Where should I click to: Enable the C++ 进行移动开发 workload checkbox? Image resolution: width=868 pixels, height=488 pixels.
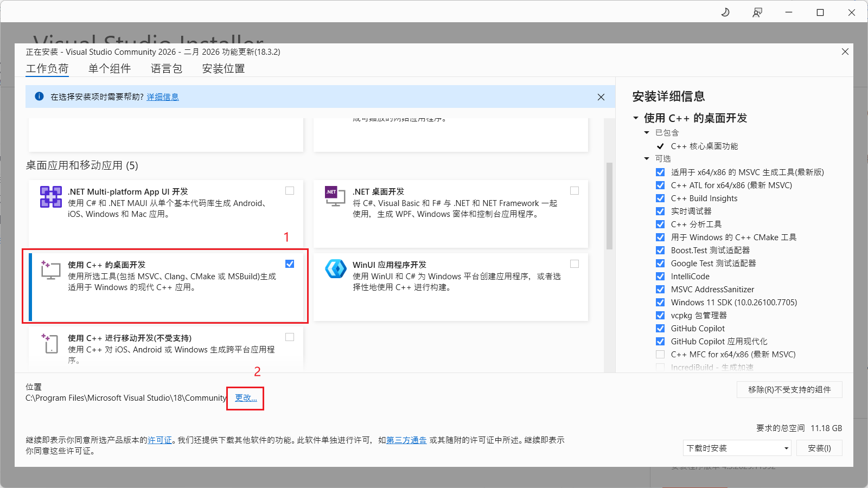[x=290, y=337]
